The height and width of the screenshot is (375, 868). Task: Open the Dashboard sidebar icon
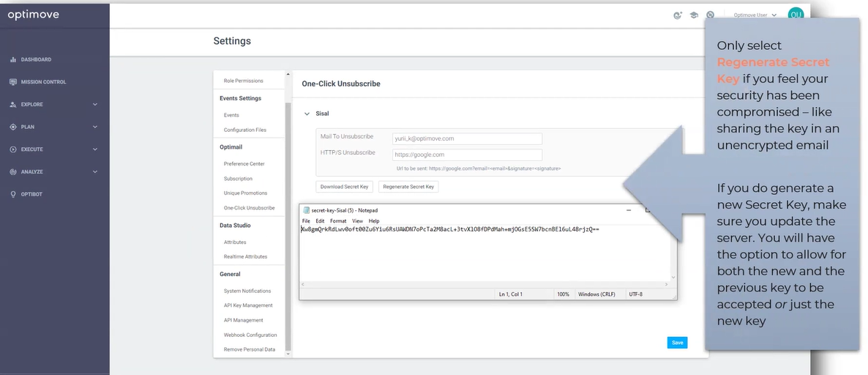13,59
